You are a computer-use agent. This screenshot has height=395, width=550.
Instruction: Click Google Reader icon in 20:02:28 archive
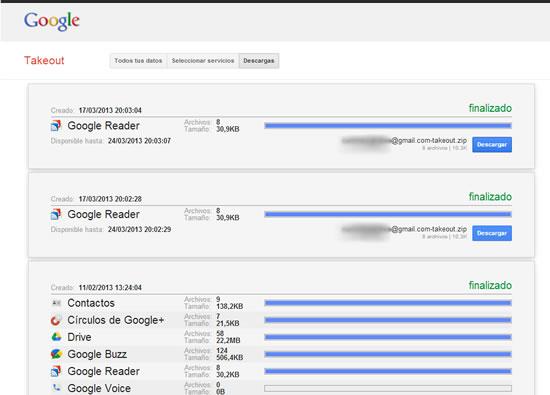tap(56, 214)
